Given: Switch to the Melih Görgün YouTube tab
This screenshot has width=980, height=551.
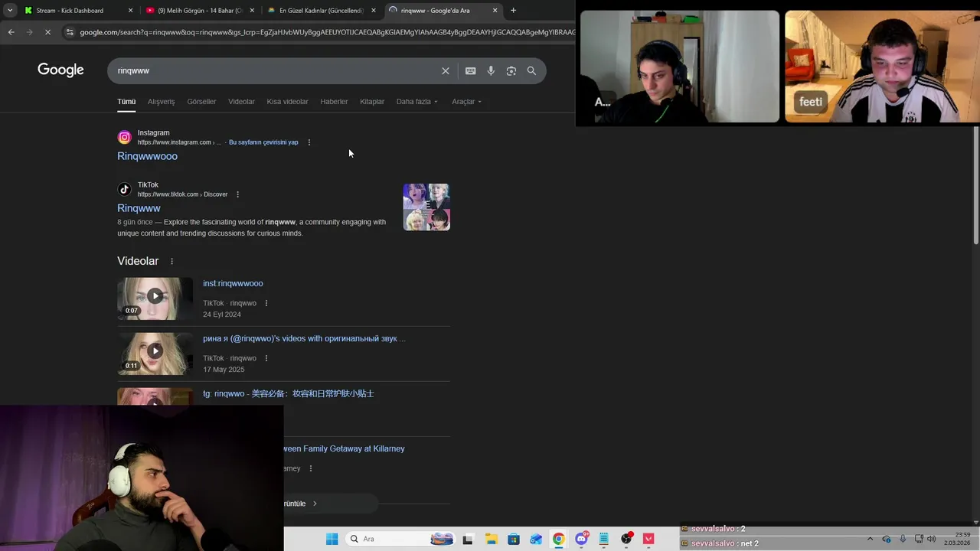Looking at the screenshot, I should 199,11.
